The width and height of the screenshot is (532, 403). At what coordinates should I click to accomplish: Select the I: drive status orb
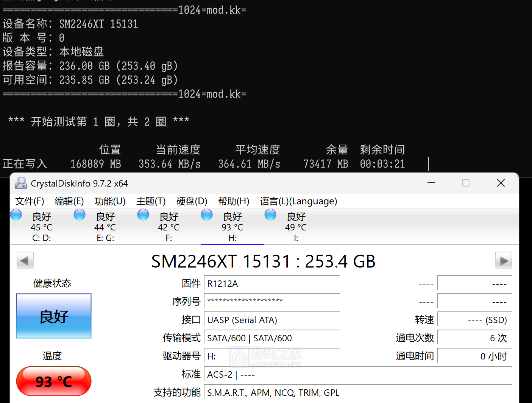click(x=270, y=215)
